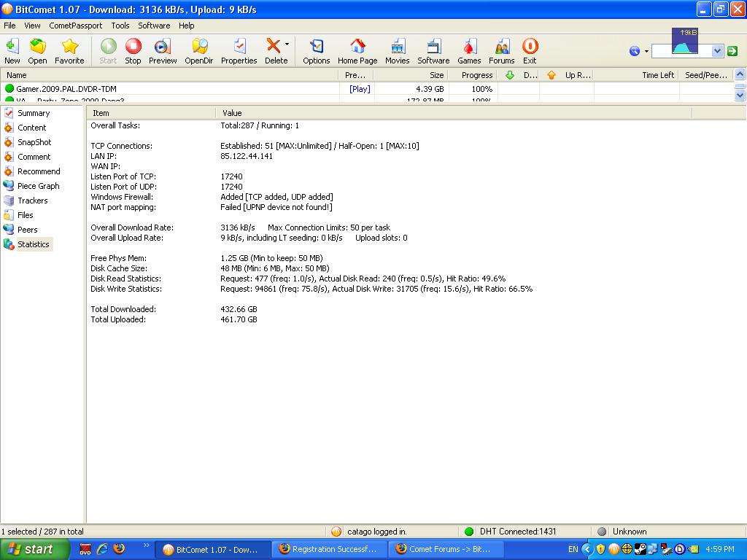
Task: Sort by Up Rate column header
Action: pyautogui.click(x=567, y=75)
